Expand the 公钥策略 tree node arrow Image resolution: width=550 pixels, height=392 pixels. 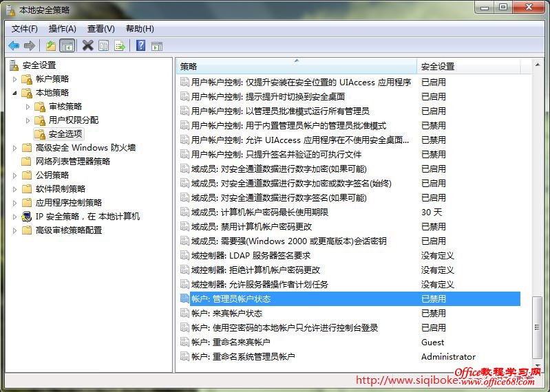[14, 175]
